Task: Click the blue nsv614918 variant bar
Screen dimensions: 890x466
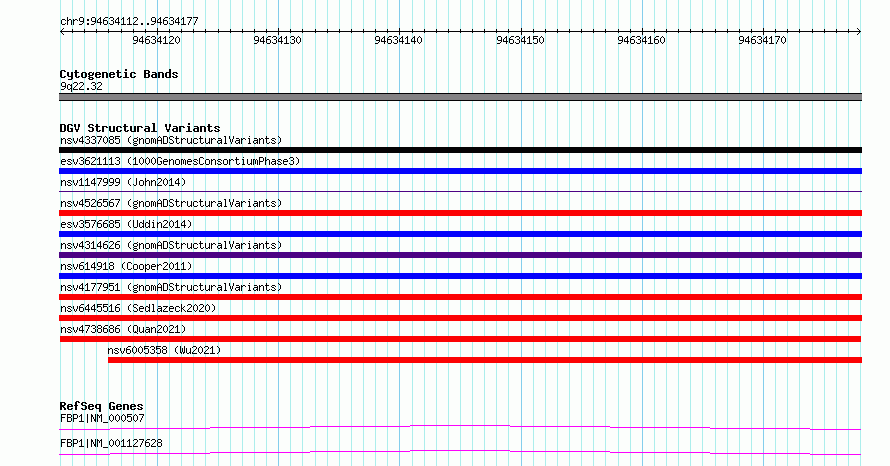Action: [x=460, y=276]
